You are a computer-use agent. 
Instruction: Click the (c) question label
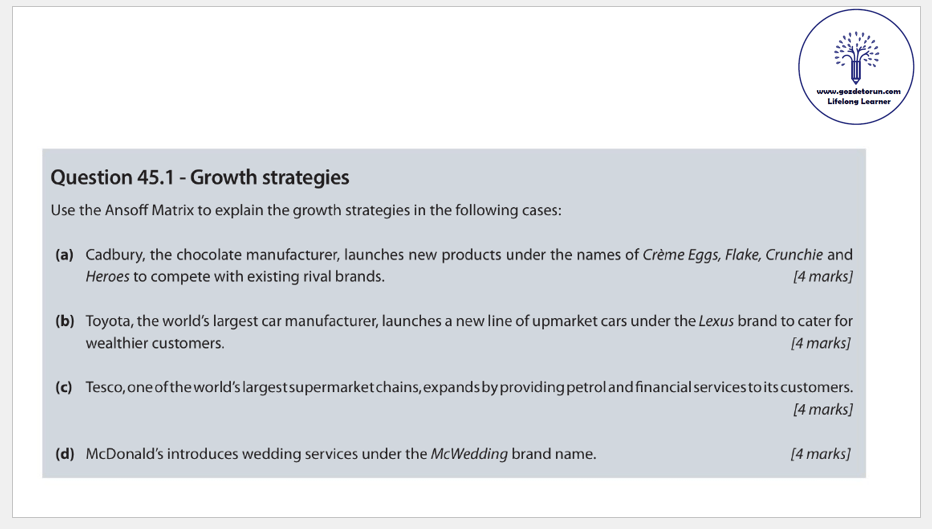pyautogui.click(x=64, y=387)
